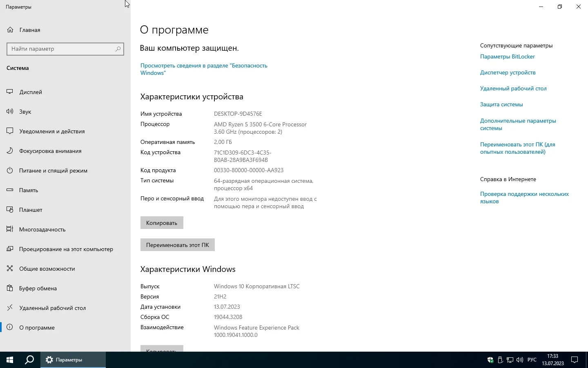This screenshot has height=368, width=588.
Task: Click edition Windows 10 Корпоративная LTSC
Action: click(257, 287)
